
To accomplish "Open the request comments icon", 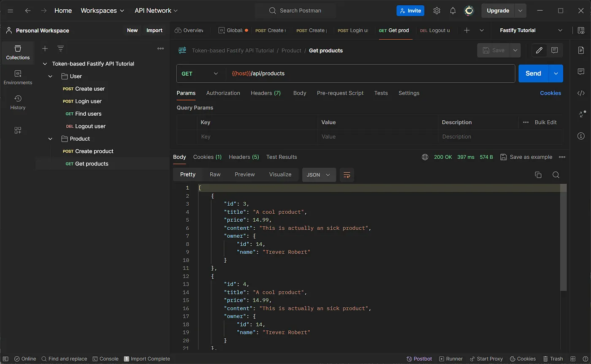I will coord(555,50).
